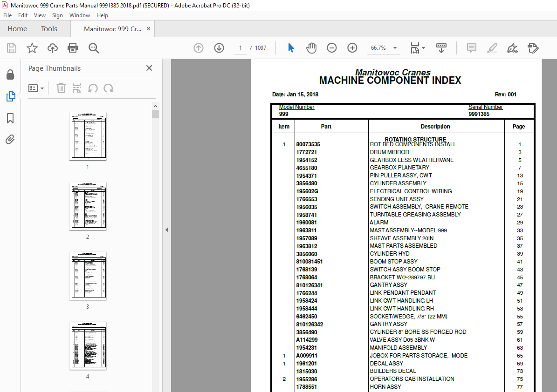Viewport: 557px width, 392px height.
Task: Open the Window menu
Action: (80, 15)
